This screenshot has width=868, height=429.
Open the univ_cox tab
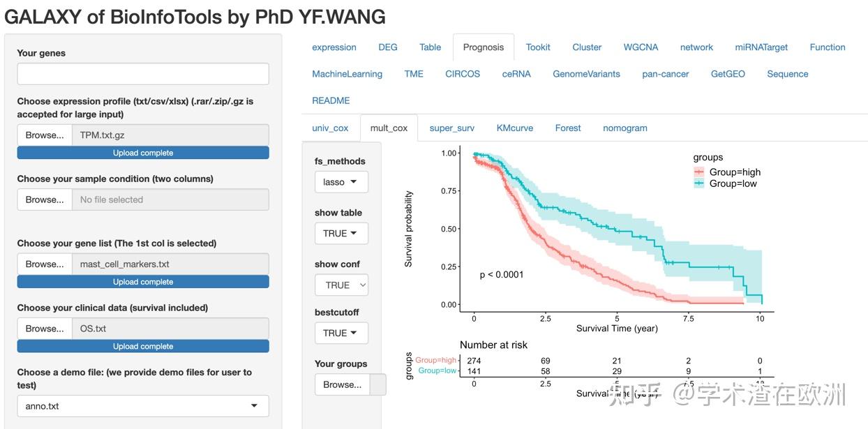tap(330, 128)
